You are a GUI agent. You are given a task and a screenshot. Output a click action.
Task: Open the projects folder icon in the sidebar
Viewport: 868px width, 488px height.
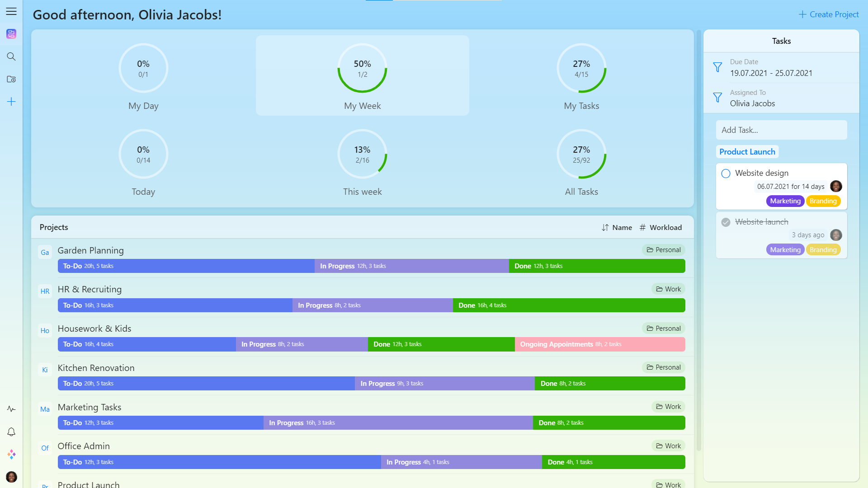[x=11, y=79]
